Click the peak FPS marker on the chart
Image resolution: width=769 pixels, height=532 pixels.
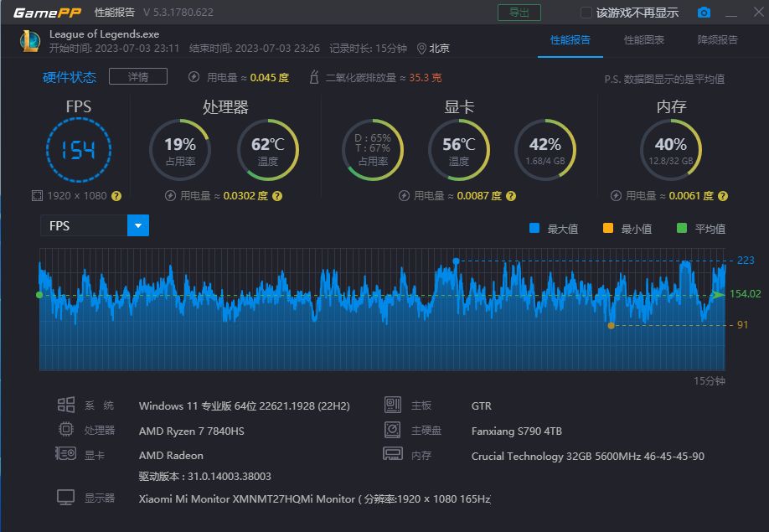pyautogui.click(x=456, y=261)
